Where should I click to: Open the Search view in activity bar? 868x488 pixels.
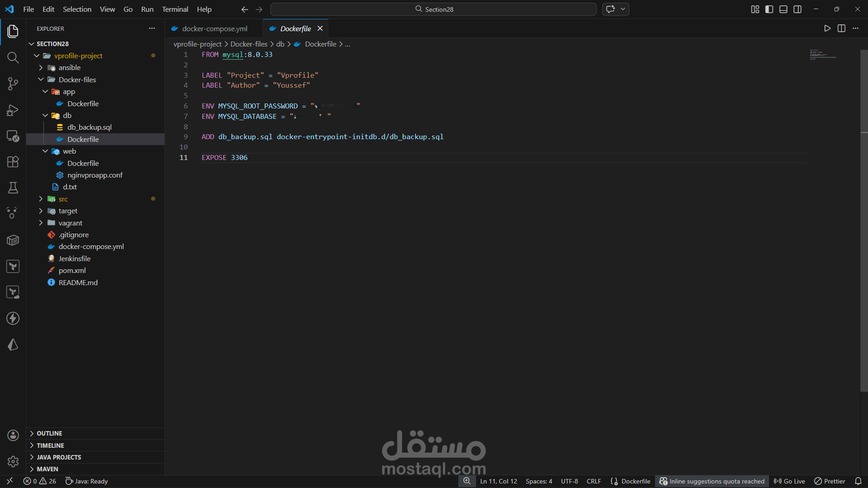point(13,57)
